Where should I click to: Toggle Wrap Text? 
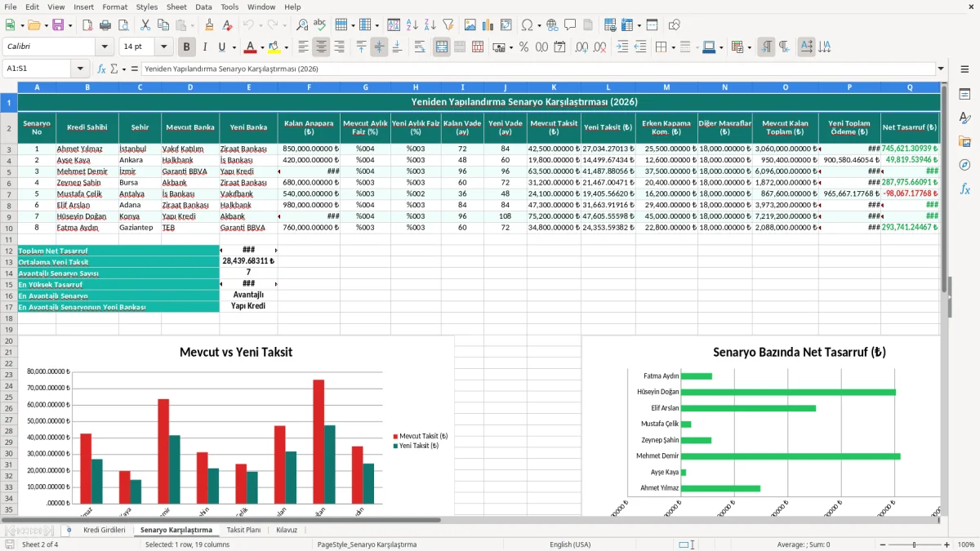point(420,47)
